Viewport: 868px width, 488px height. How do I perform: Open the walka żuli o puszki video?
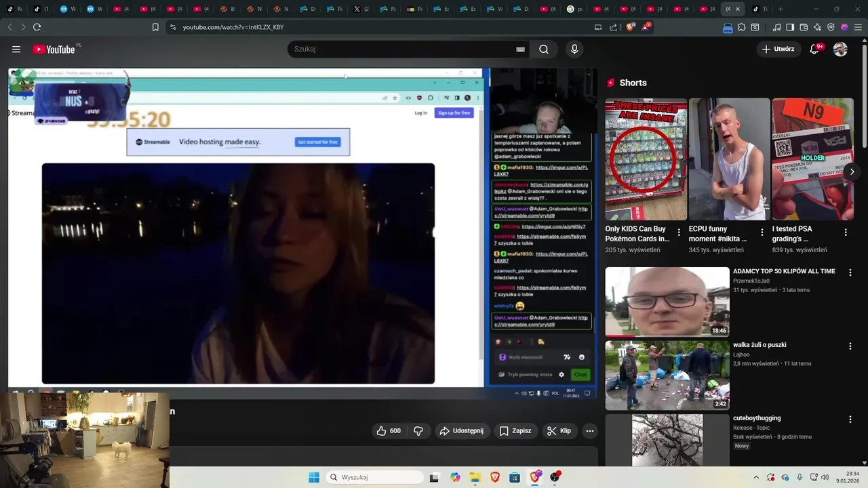coord(667,375)
